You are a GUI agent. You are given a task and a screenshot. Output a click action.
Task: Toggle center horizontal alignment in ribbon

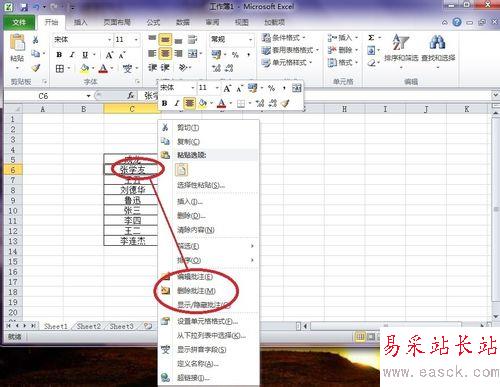[165, 53]
